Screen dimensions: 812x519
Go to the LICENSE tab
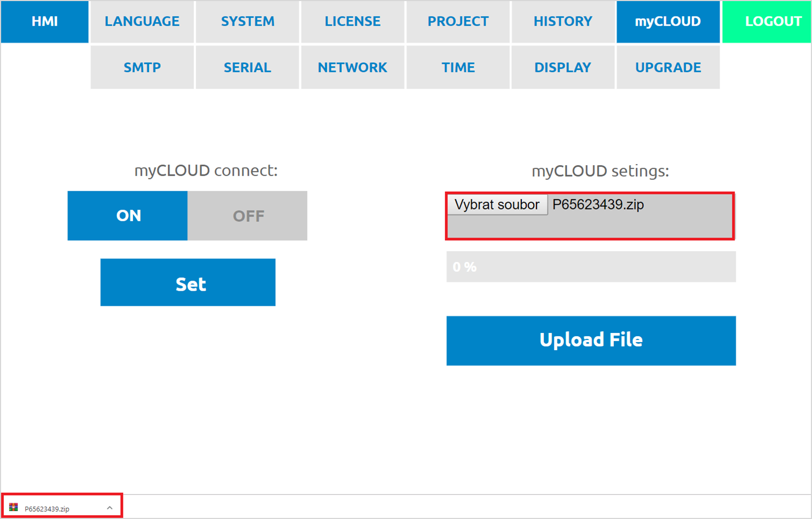353,21
